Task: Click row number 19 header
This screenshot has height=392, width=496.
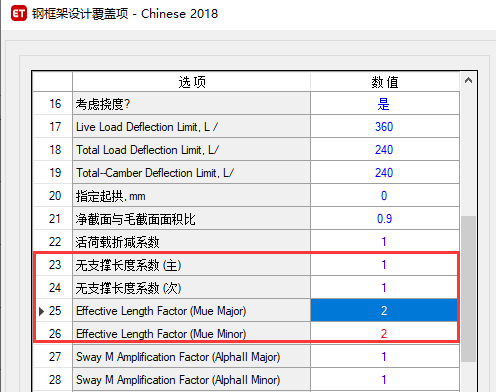Action: 53,173
